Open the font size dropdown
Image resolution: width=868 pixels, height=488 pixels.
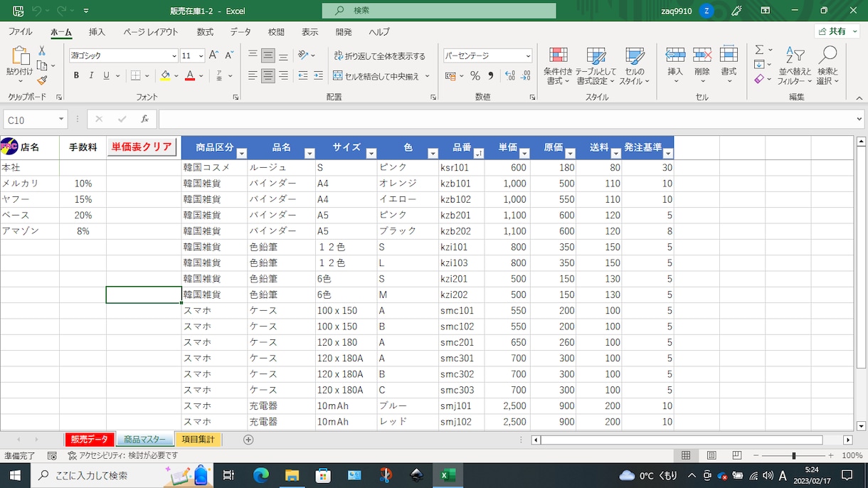click(x=201, y=56)
